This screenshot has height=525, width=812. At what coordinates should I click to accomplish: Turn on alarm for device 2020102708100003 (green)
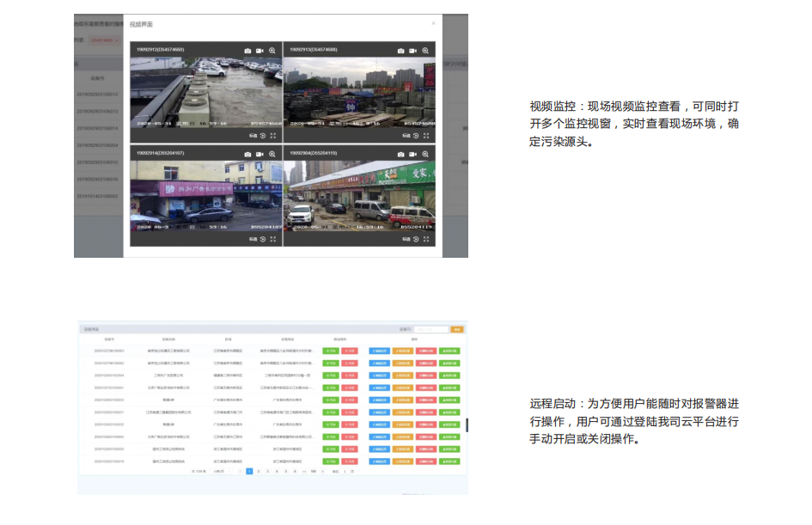(x=331, y=351)
